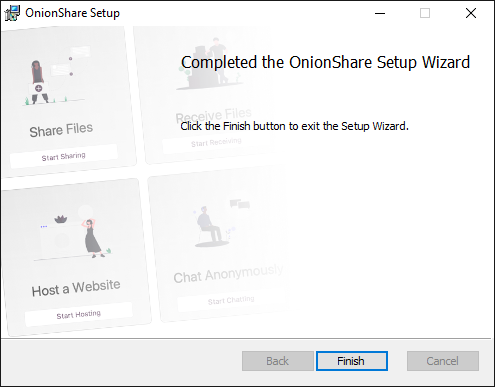495x387 pixels.
Task: Click the Start Sharing label in banner
Action: coord(63,156)
